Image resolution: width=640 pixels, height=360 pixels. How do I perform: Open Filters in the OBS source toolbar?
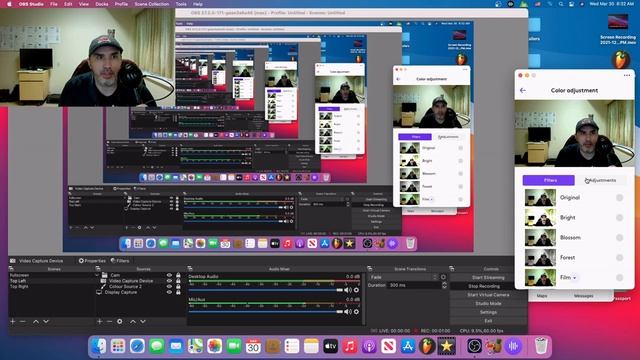pos(120,260)
